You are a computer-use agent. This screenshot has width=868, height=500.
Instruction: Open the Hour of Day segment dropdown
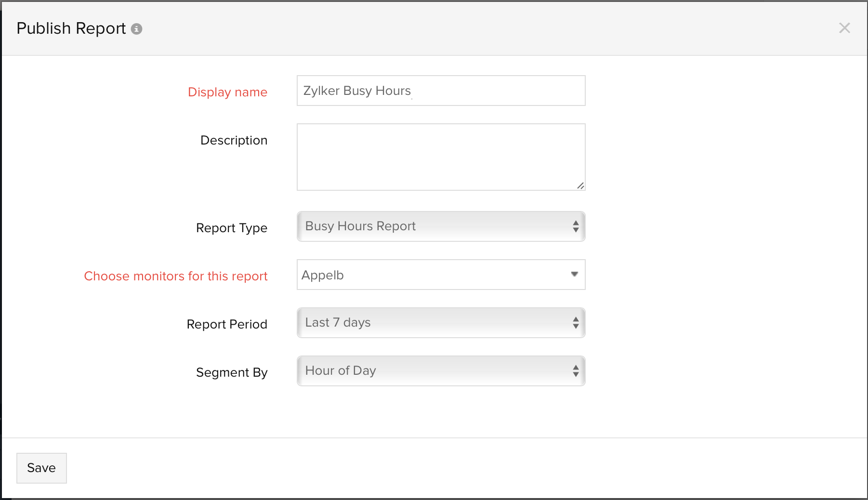point(434,371)
